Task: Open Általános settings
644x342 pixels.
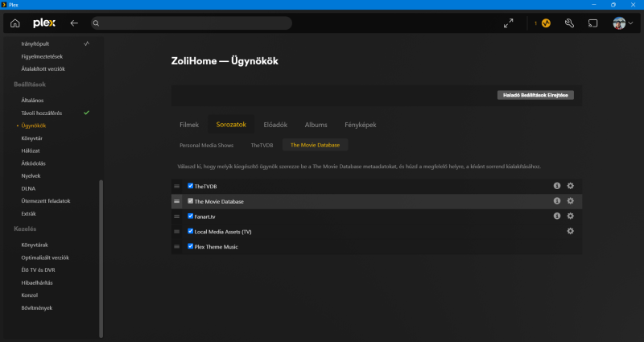Action: [x=32, y=101]
